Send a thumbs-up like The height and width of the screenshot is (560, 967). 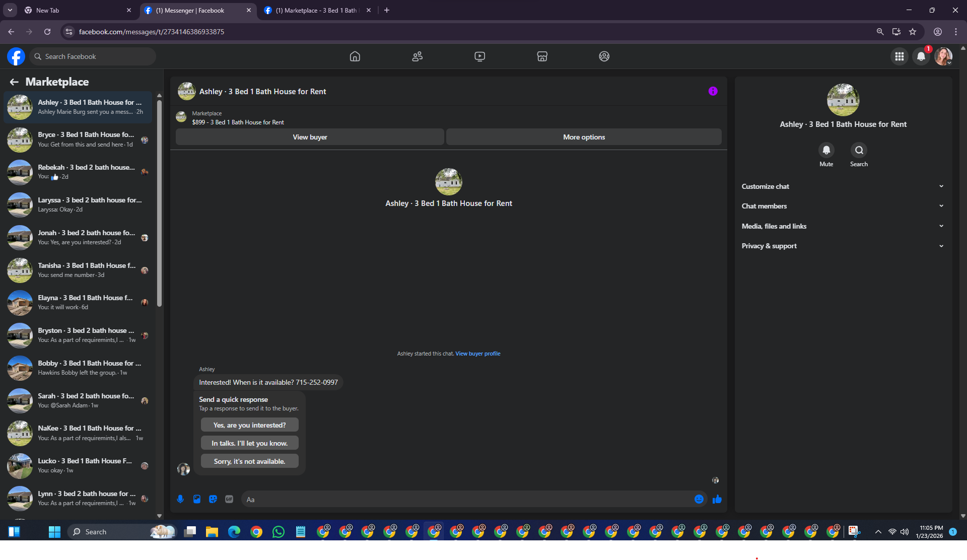tap(717, 499)
